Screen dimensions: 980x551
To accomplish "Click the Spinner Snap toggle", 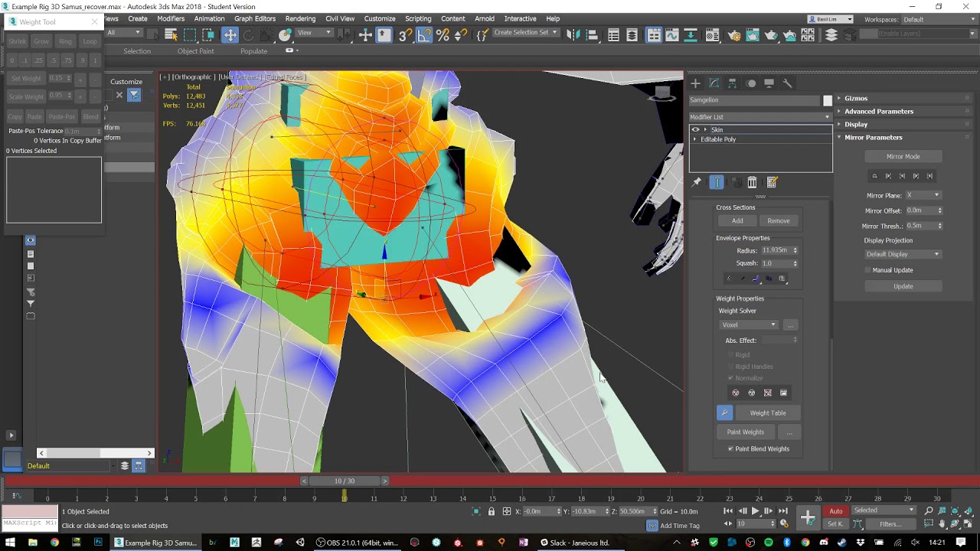I will 461,34.
